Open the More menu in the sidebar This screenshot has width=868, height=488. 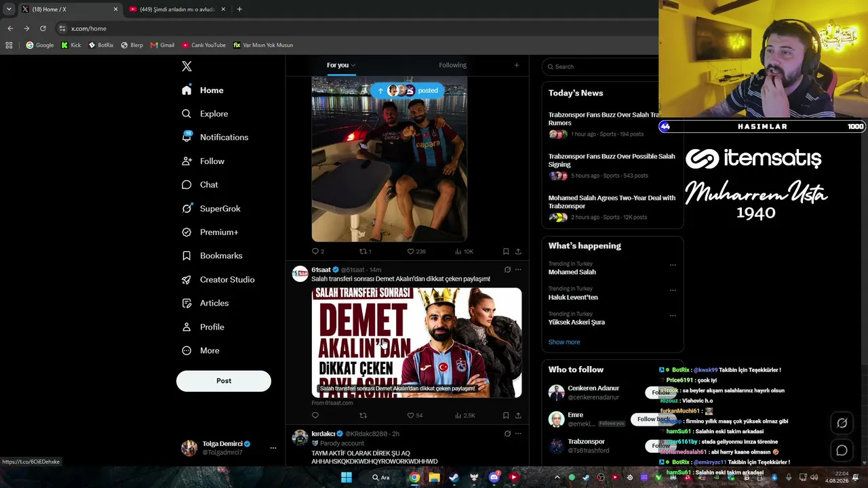(200, 350)
